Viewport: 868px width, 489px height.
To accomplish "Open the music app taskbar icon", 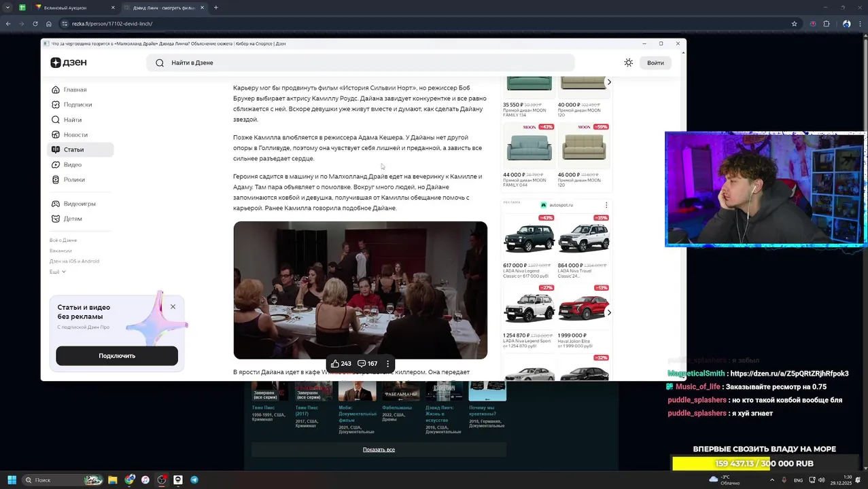I will tap(145, 479).
